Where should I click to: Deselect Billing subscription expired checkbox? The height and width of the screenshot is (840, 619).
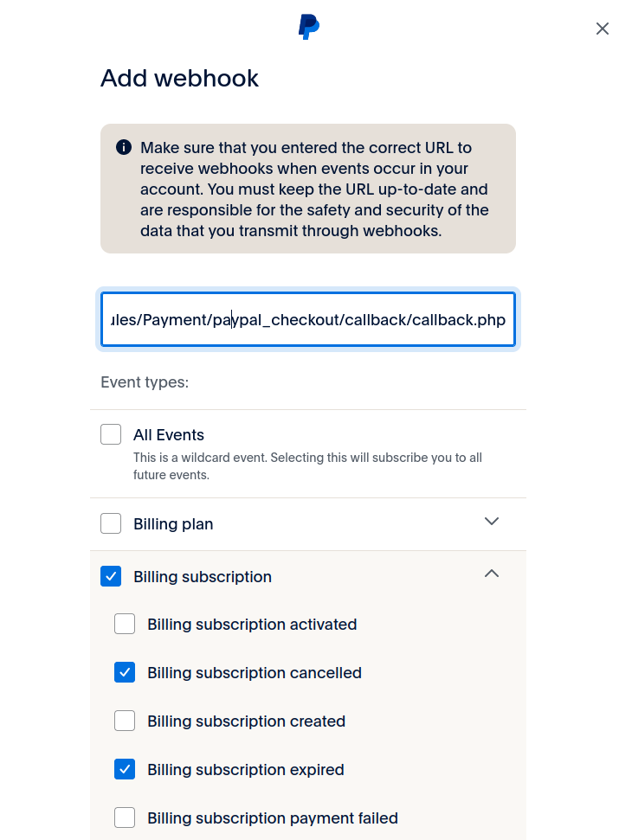tap(125, 769)
